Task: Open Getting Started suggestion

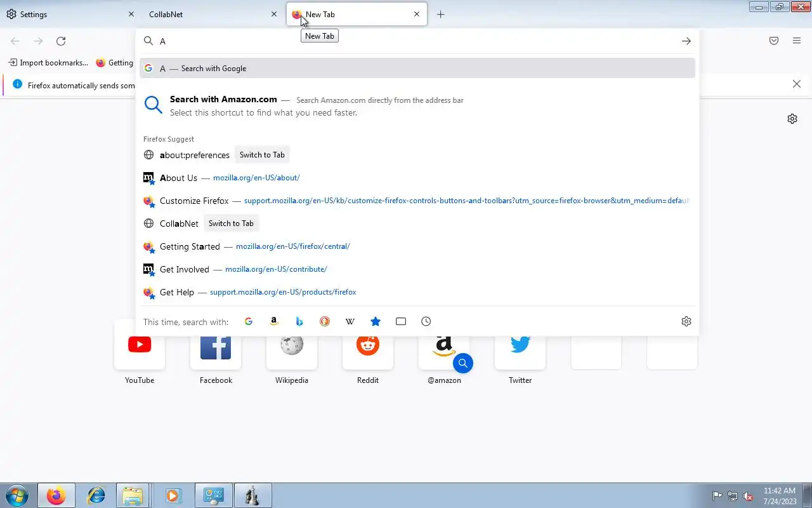Action: (x=417, y=246)
